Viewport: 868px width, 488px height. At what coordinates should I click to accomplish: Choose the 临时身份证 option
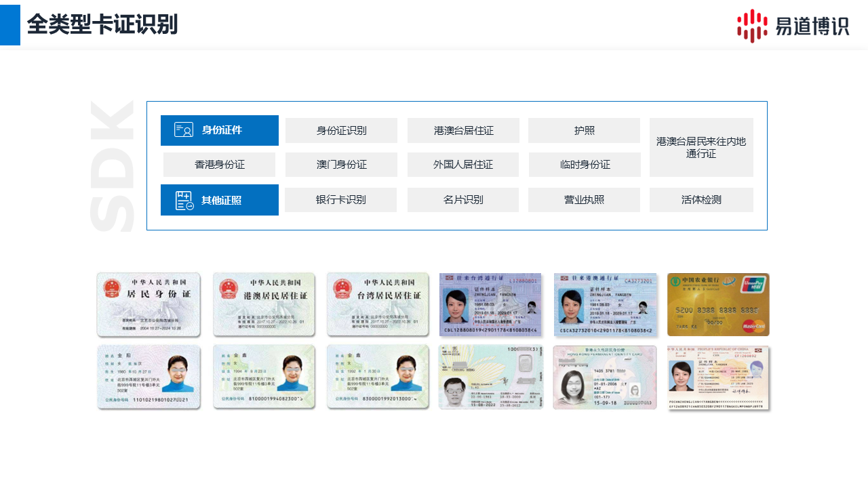[x=585, y=165]
